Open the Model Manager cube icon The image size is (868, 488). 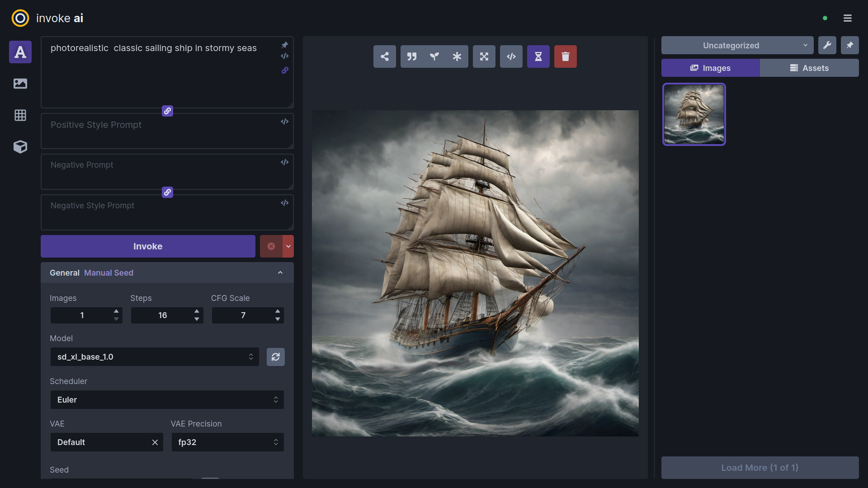20,147
